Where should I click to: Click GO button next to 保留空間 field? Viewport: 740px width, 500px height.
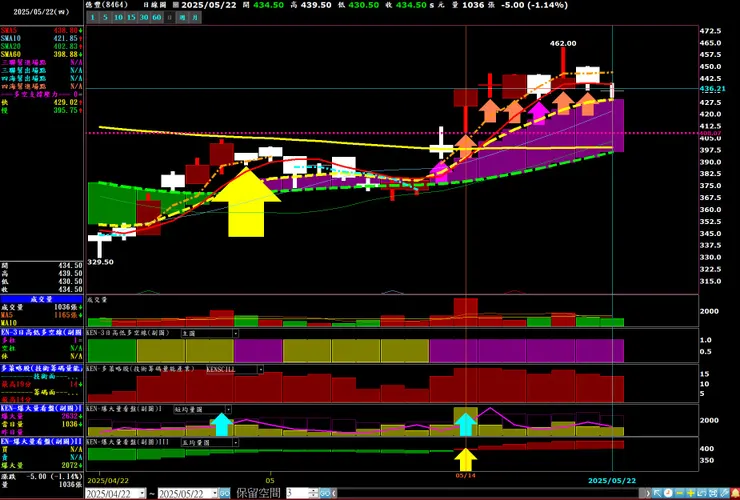pyautogui.click(x=325, y=493)
